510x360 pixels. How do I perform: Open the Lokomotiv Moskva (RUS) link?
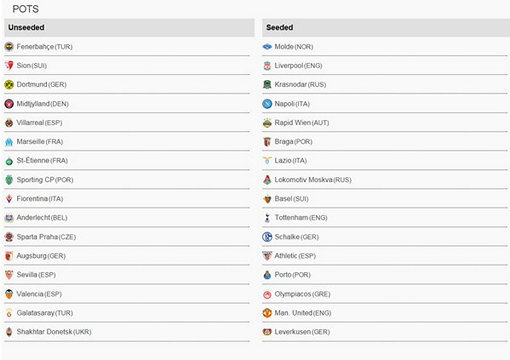313,180
